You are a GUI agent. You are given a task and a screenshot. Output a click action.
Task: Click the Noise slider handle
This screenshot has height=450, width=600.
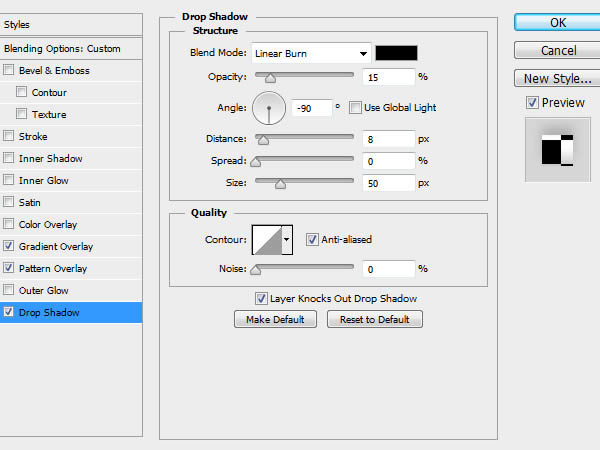point(256,270)
